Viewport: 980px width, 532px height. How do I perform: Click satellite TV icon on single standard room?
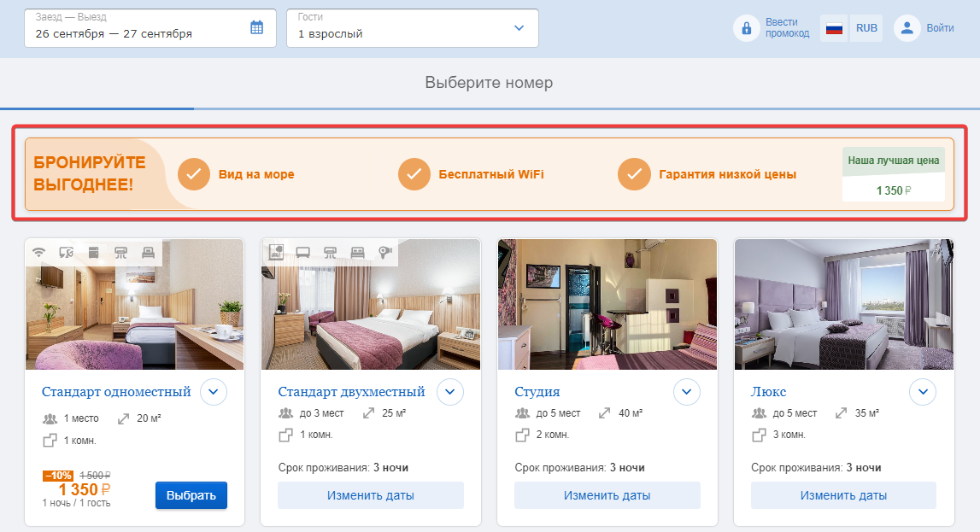click(67, 252)
